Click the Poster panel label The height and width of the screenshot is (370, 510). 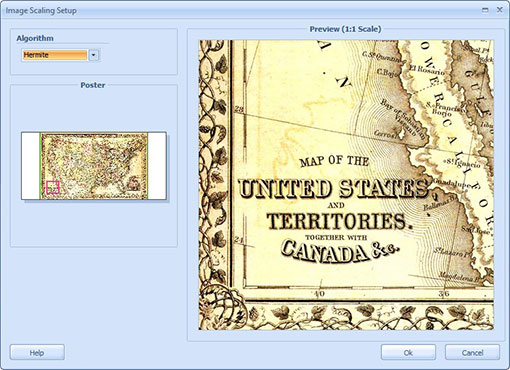[93, 85]
